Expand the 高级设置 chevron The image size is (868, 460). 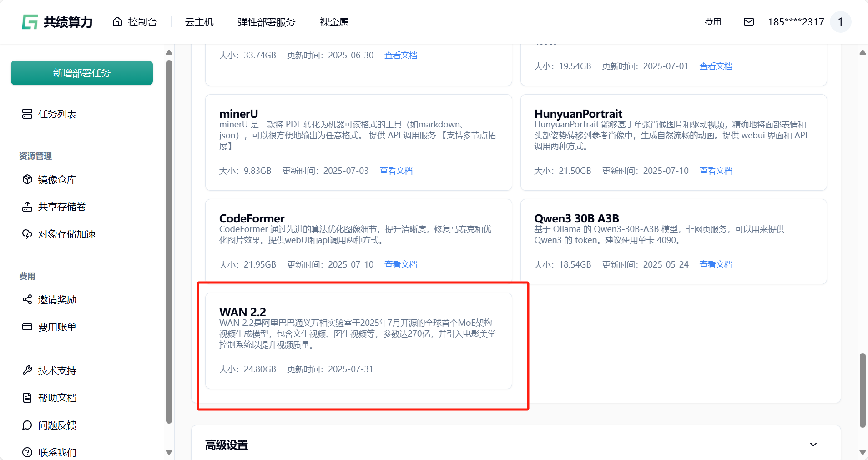(813, 445)
